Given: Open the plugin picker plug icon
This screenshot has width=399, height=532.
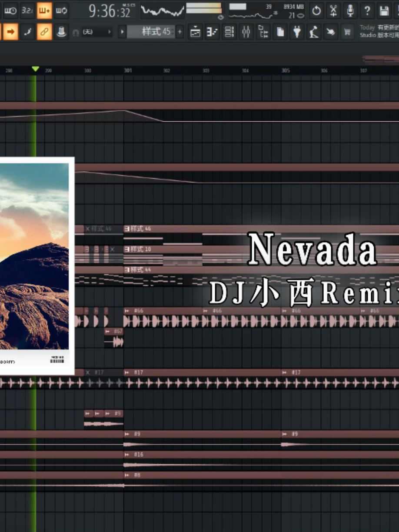Looking at the screenshot, I should (x=297, y=32).
